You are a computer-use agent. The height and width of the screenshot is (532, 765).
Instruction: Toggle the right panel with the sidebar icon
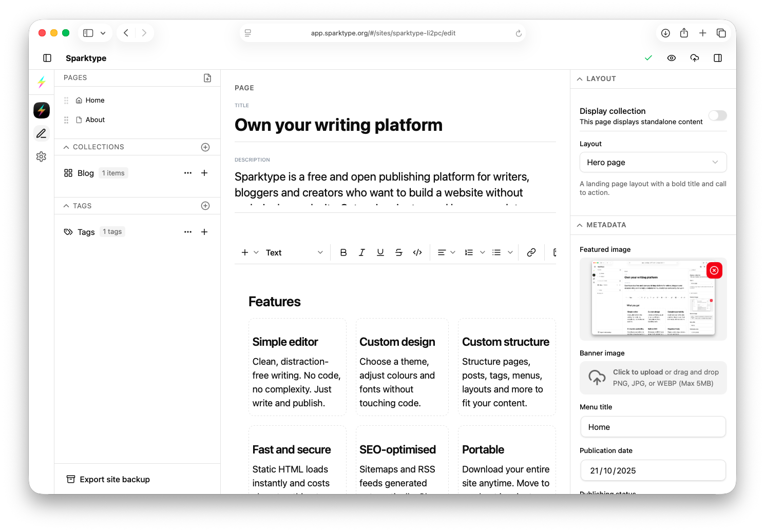point(717,58)
